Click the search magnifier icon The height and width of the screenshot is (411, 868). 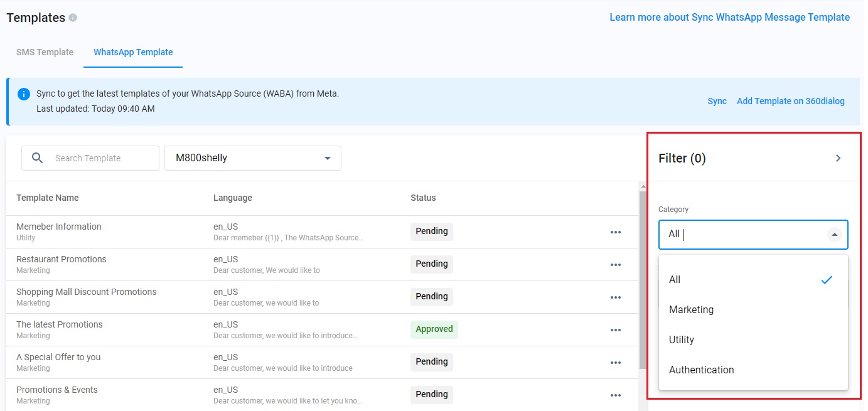click(38, 158)
